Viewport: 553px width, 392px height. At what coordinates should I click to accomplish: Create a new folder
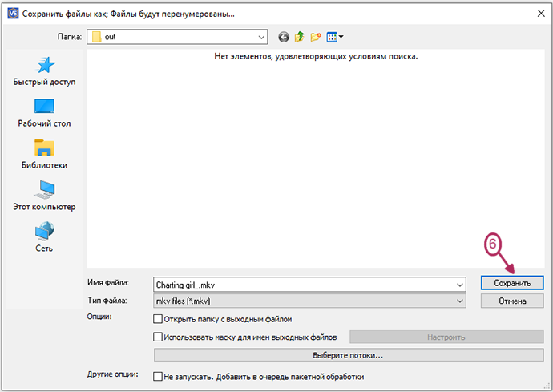[316, 37]
